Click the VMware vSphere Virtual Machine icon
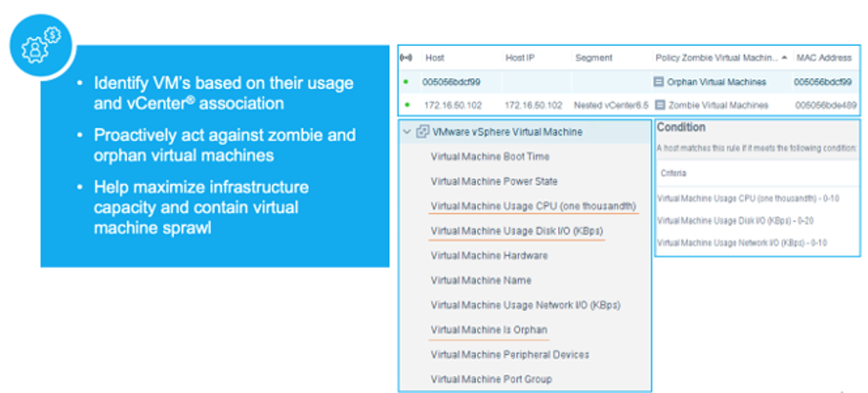868x393 pixels. coord(424,132)
